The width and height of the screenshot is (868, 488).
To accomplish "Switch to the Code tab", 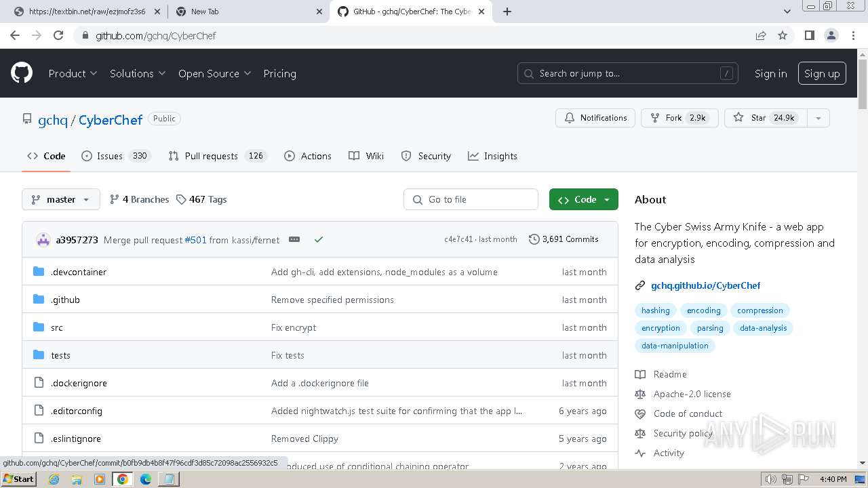I will click(46, 156).
